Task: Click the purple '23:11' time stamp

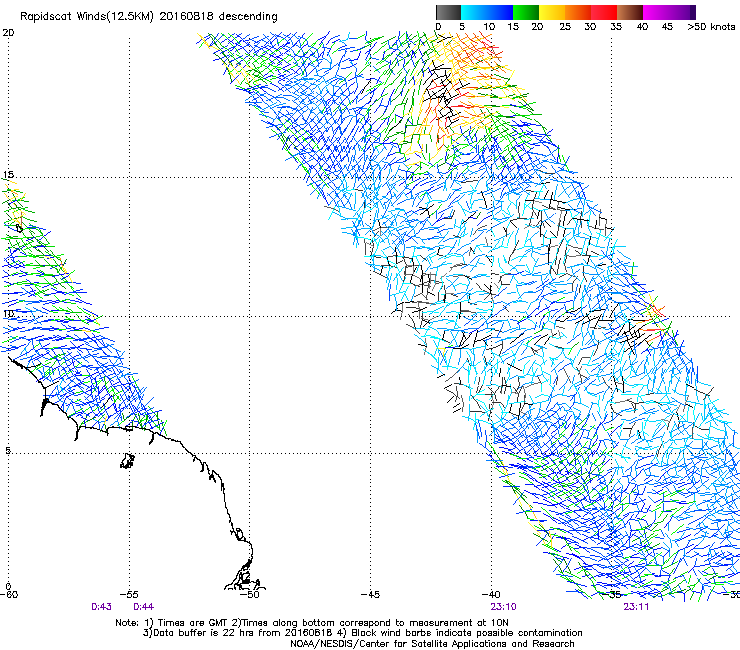Action: pos(636,607)
